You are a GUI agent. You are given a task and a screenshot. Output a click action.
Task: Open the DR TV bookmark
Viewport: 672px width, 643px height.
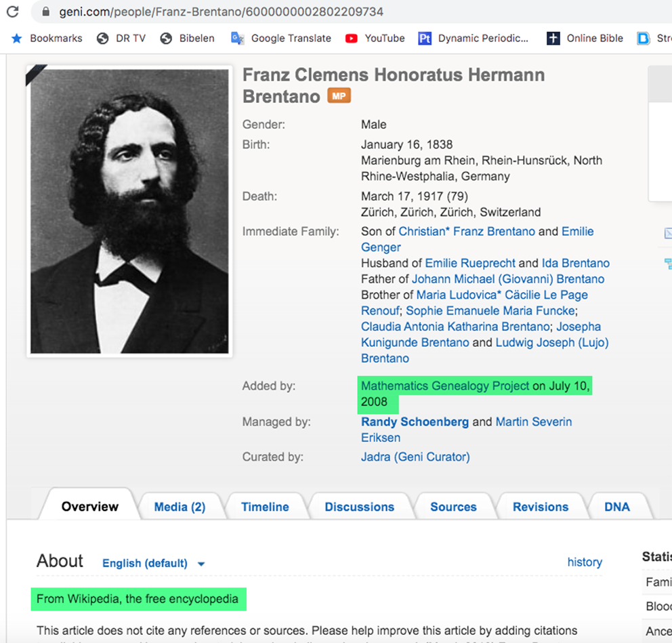[x=121, y=38]
